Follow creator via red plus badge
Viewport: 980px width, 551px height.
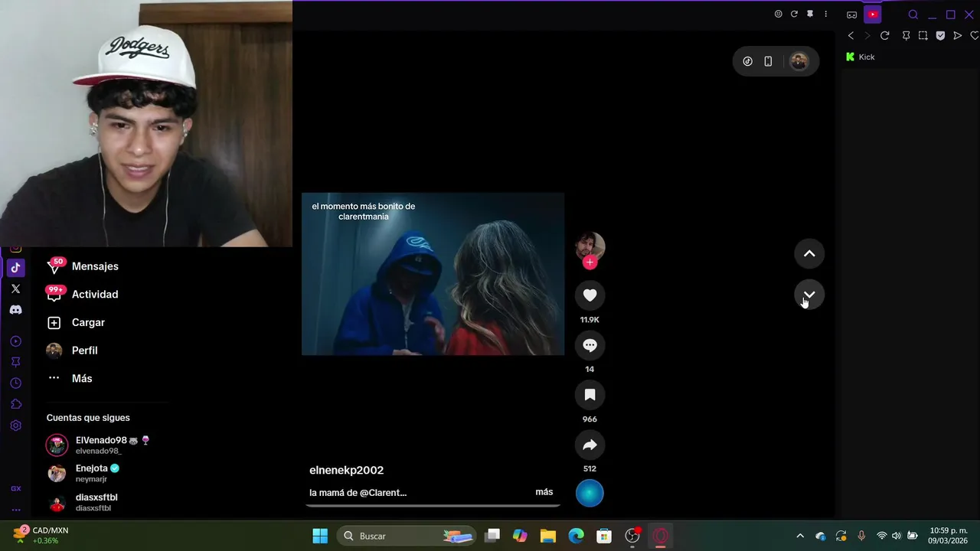point(590,262)
